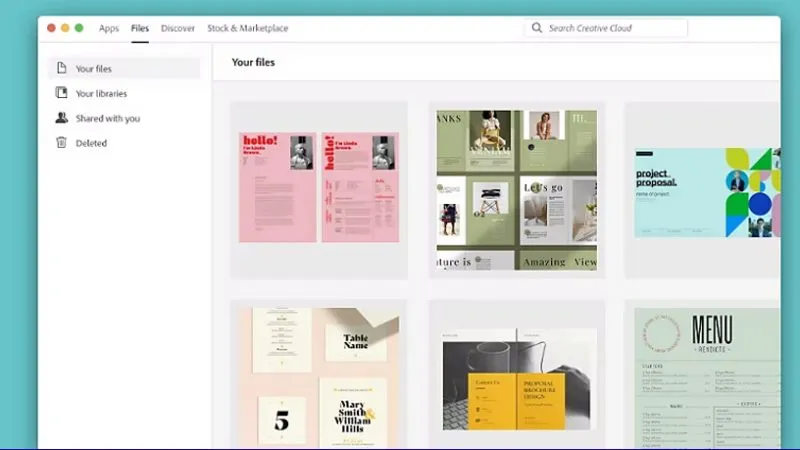
Task: Click the Search Creative Cloud field
Action: pos(606,28)
